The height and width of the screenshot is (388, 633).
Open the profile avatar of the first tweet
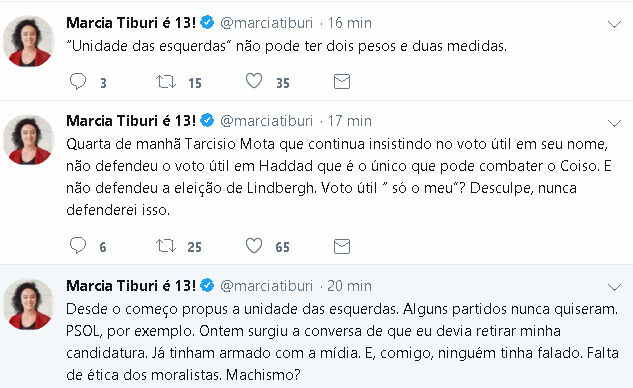coord(28,41)
